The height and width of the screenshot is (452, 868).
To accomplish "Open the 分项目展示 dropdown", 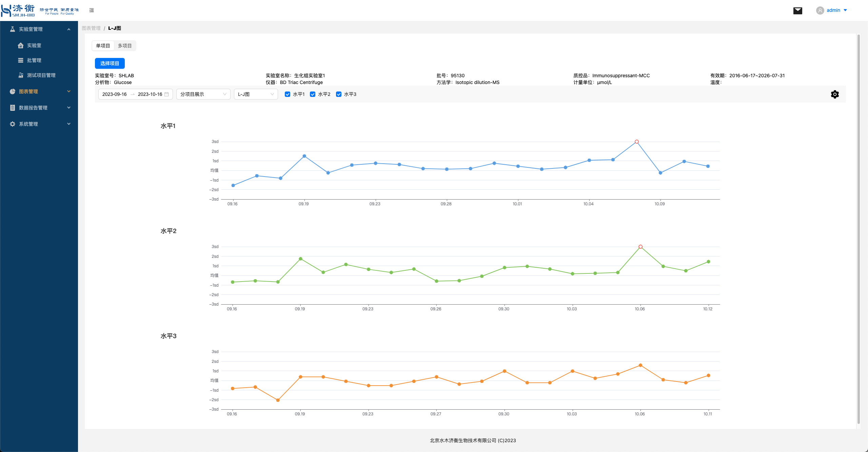I will click(203, 94).
